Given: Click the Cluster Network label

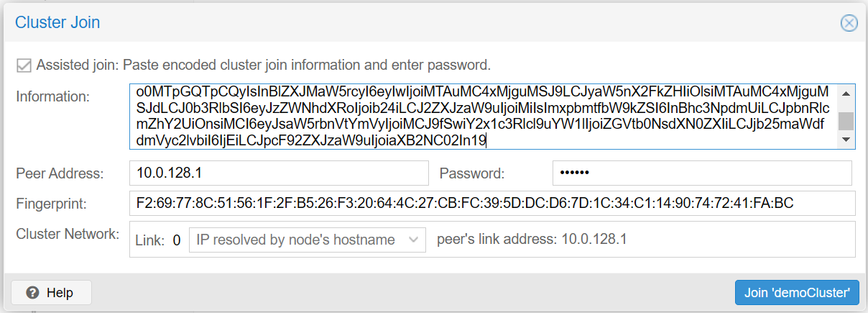Looking at the screenshot, I should point(68,234).
